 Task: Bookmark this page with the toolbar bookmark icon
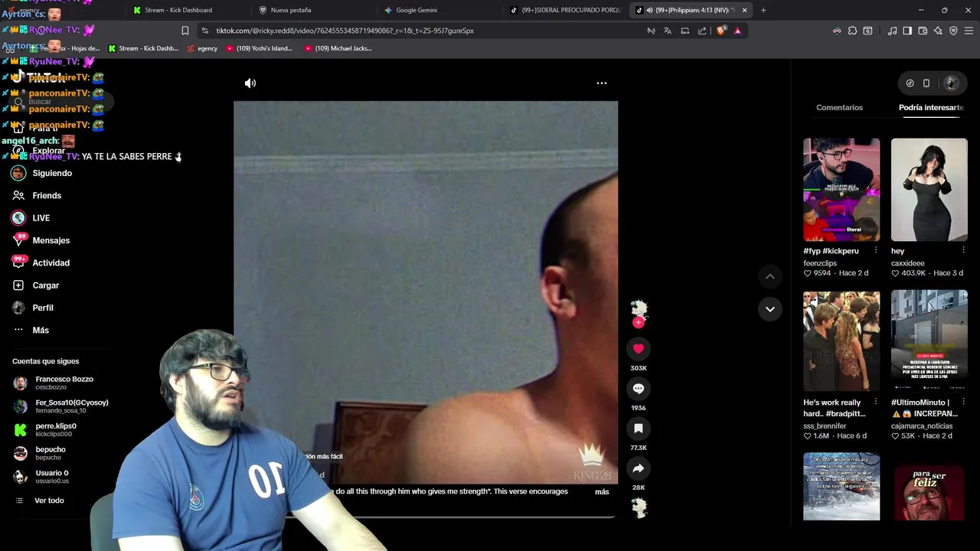click(x=185, y=31)
